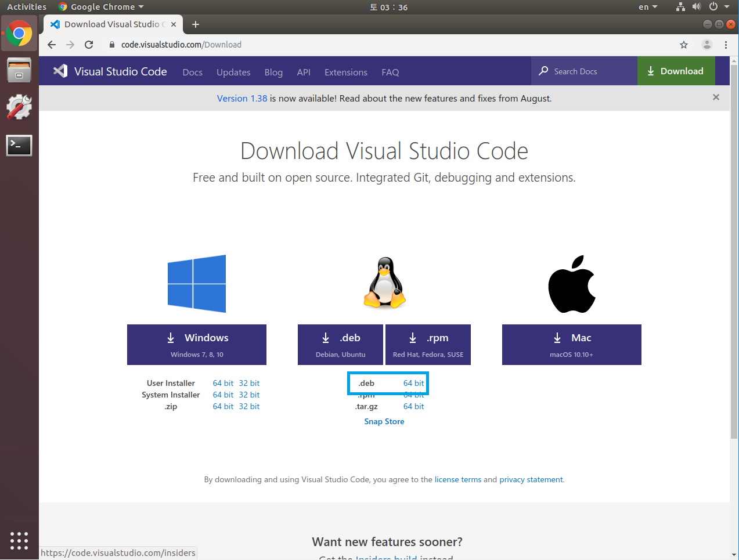Image resolution: width=739 pixels, height=560 pixels.
Task: Open network status icon in top bar
Action: [x=680, y=7]
